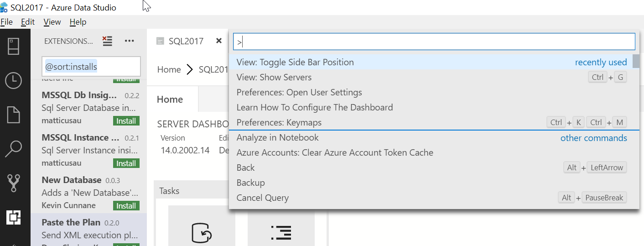The image size is (644, 246).
Task: Install the New Database extension
Action: 126,206
